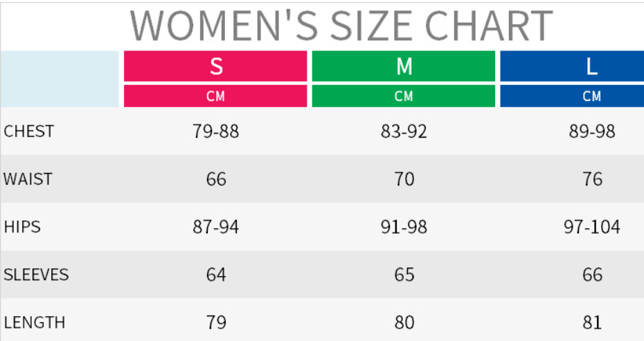Select the CHEST row label

click(x=29, y=131)
